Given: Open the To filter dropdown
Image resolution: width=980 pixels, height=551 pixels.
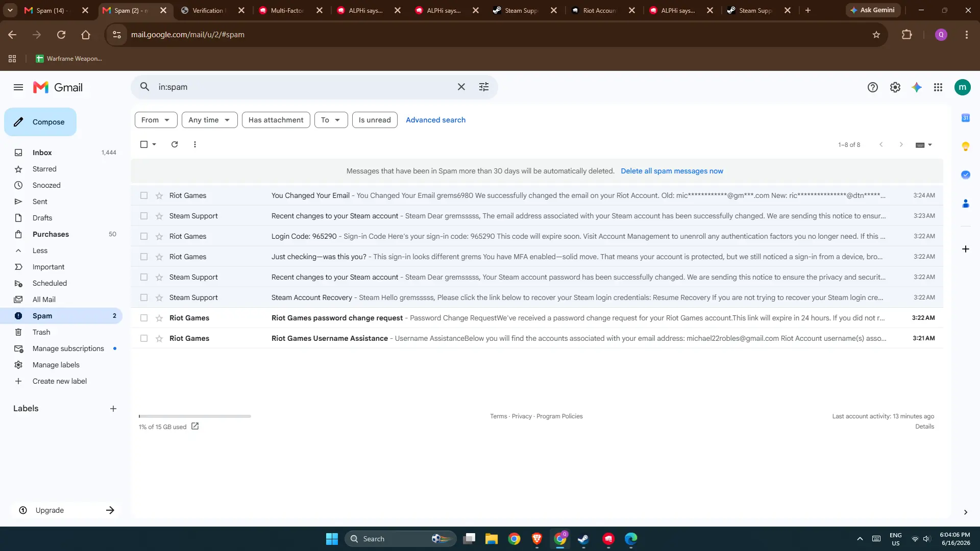Looking at the screenshot, I should pyautogui.click(x=331, y=120).
